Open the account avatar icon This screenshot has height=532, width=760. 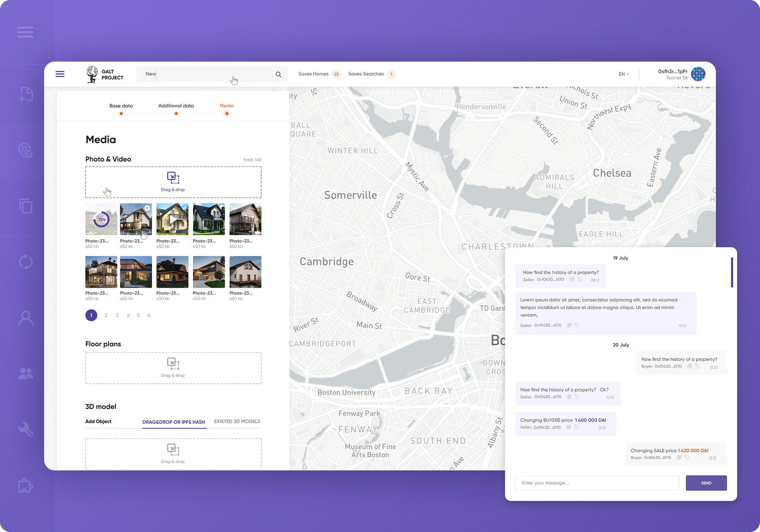pos(698,74)
